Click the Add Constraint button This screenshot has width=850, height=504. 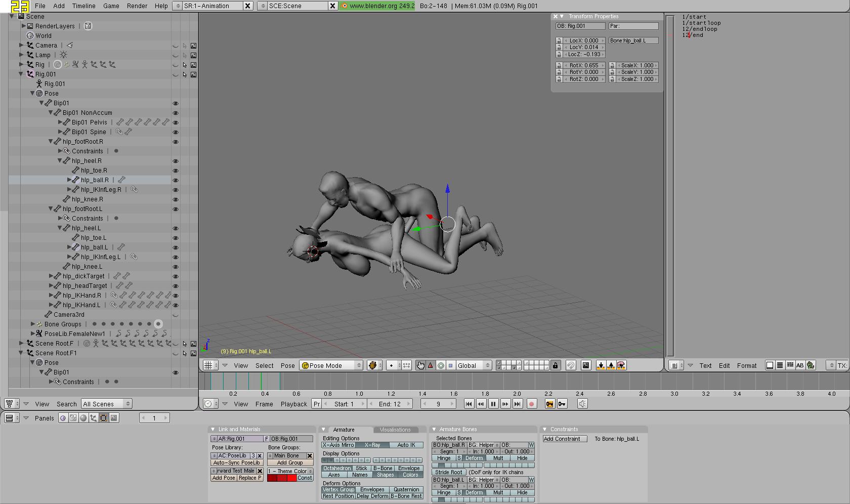tap(564, 439)
